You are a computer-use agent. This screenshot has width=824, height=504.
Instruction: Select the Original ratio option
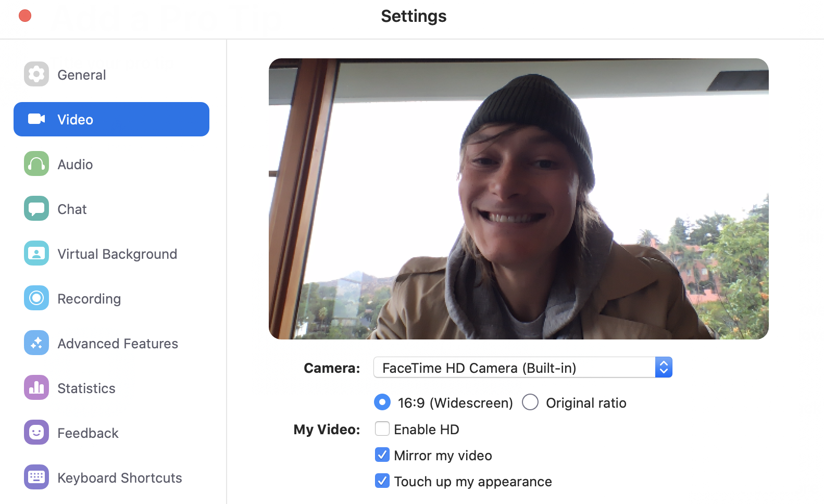530,402
